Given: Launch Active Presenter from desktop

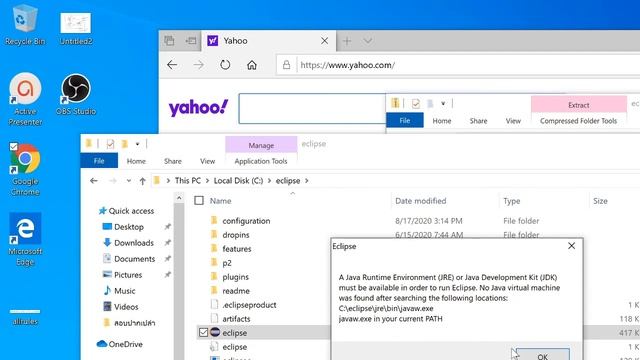Looking at the screenshot, I should click(x=25, y=99).
